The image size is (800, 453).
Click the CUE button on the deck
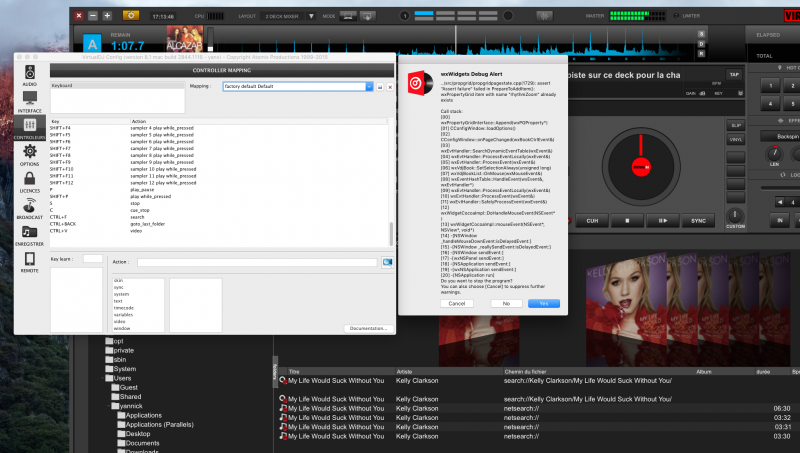click(x=592, y=221)
